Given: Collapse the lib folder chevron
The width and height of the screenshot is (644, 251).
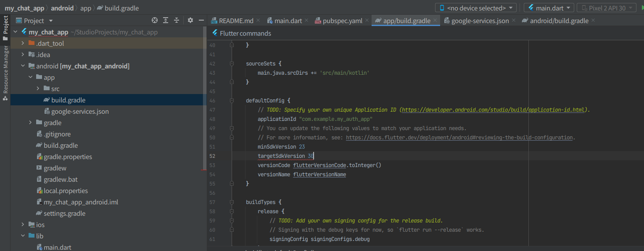Looking at the screenshot, I should (x=23, y=236).
